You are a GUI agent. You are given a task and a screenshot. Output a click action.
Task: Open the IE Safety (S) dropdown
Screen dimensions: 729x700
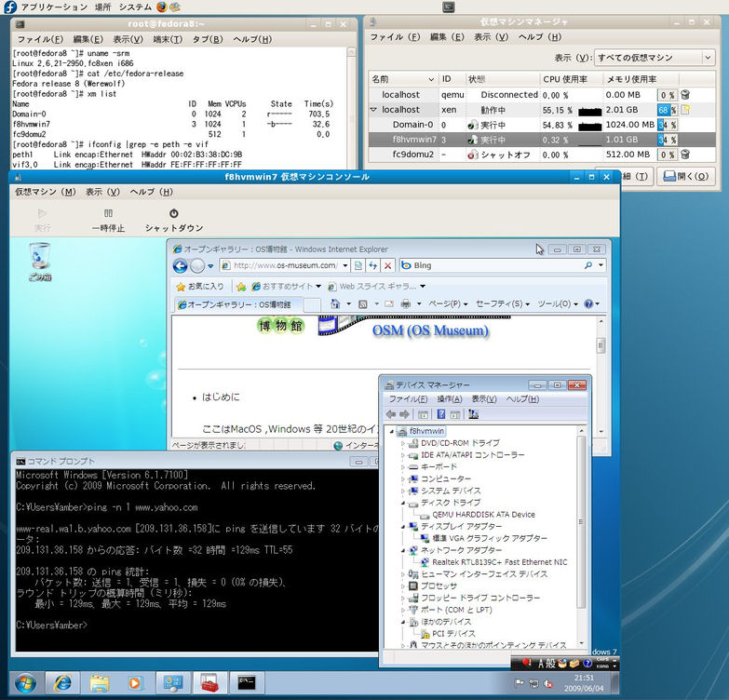point(503,304)
